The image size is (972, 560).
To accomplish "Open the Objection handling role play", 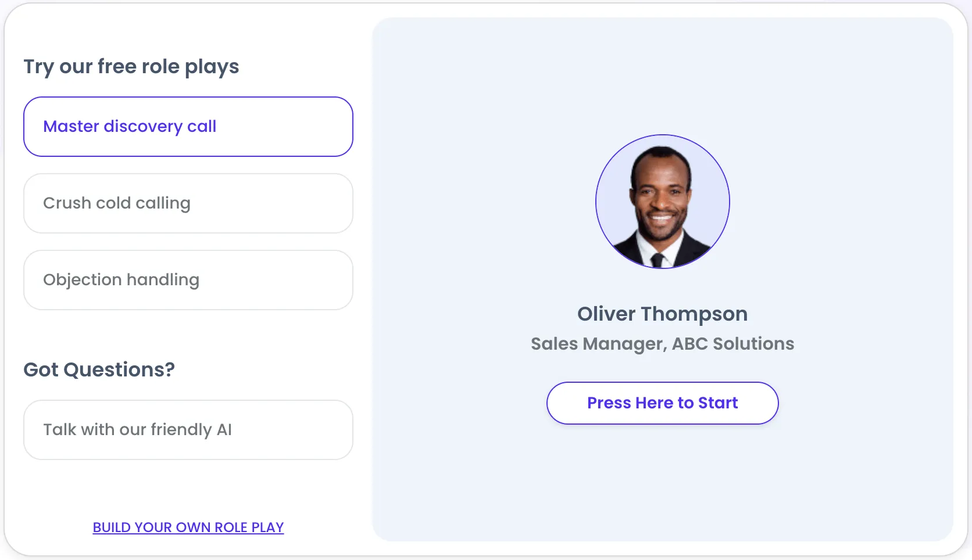I will [188, 280].
